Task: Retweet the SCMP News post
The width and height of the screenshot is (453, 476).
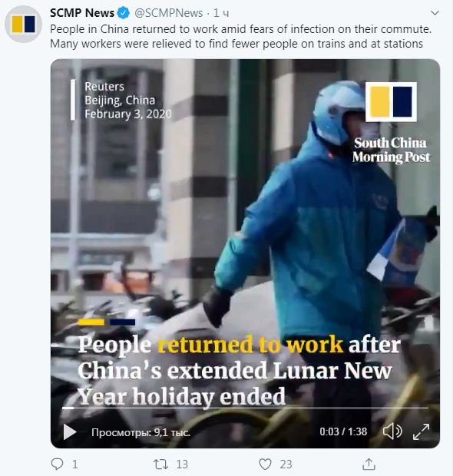Action: (160, 464)
